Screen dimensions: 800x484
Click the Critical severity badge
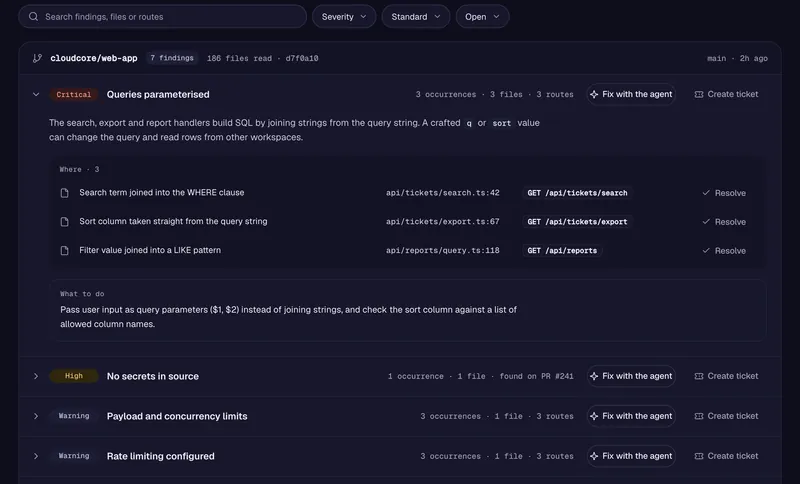tap(73, 94)
